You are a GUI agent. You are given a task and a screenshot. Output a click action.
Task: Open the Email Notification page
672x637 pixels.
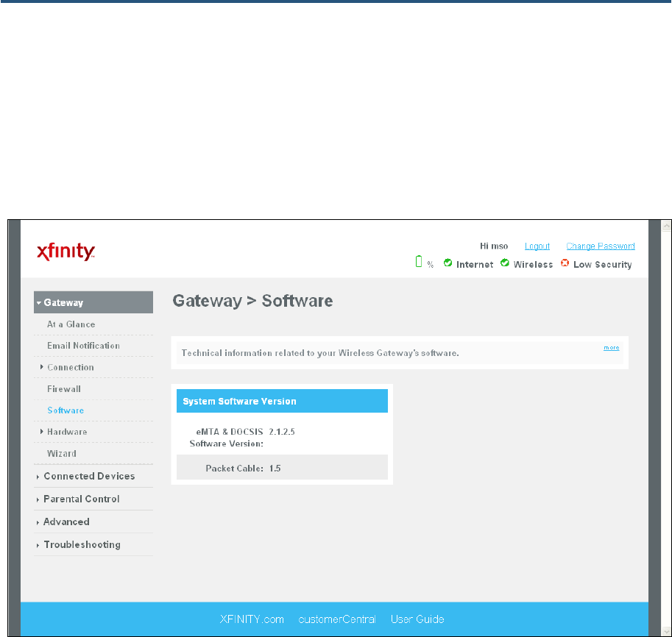84,345
